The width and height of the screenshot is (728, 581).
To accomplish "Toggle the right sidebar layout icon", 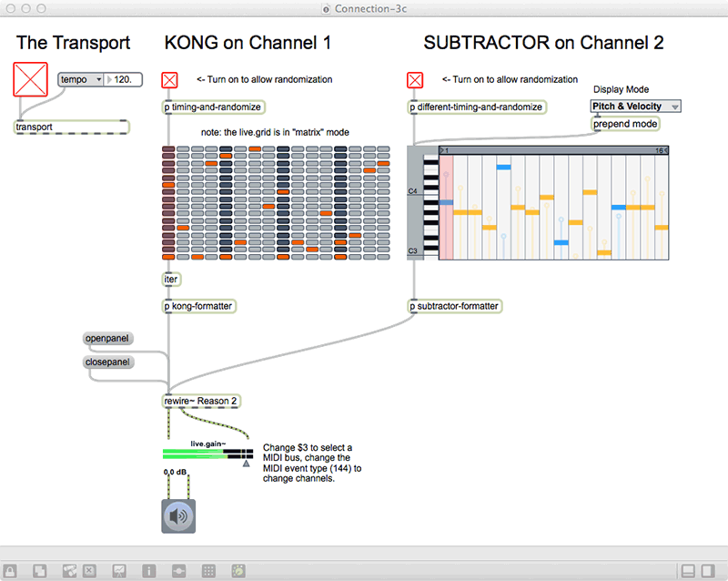I will tap(708, 571).
